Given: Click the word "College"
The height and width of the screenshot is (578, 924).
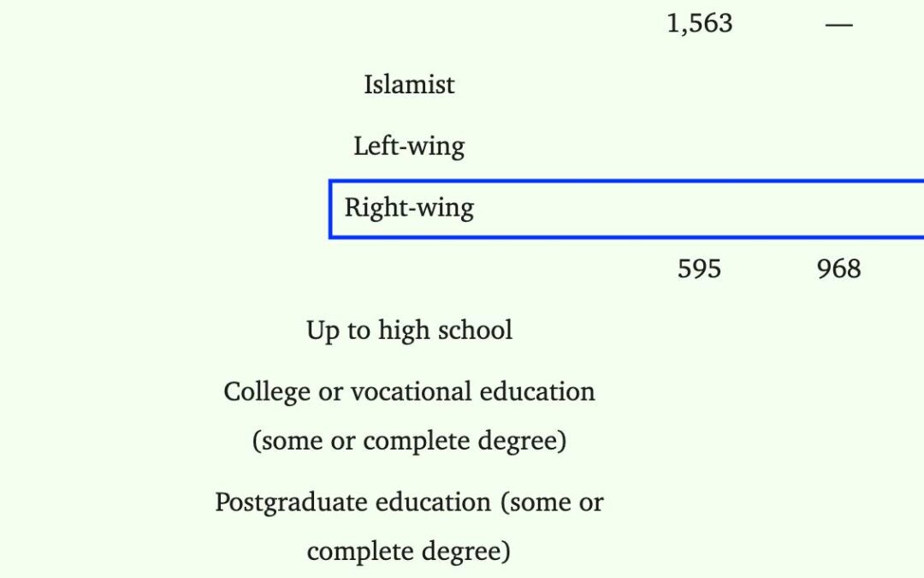Looking at the screenshot, I should tap(264, 392).
